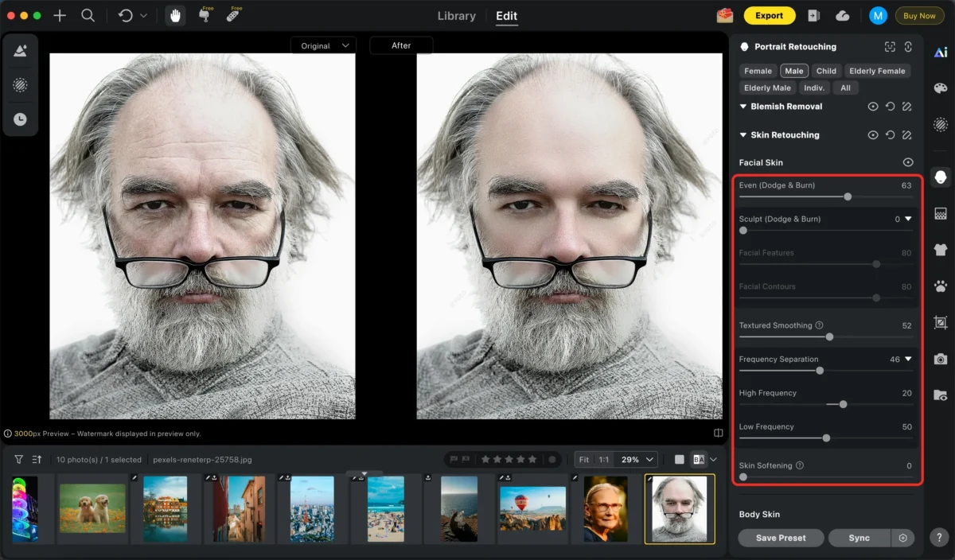This screenshot has height=560, width=955.
Task: Open the 29% zoom level dropdown
Action: [641, 460]
